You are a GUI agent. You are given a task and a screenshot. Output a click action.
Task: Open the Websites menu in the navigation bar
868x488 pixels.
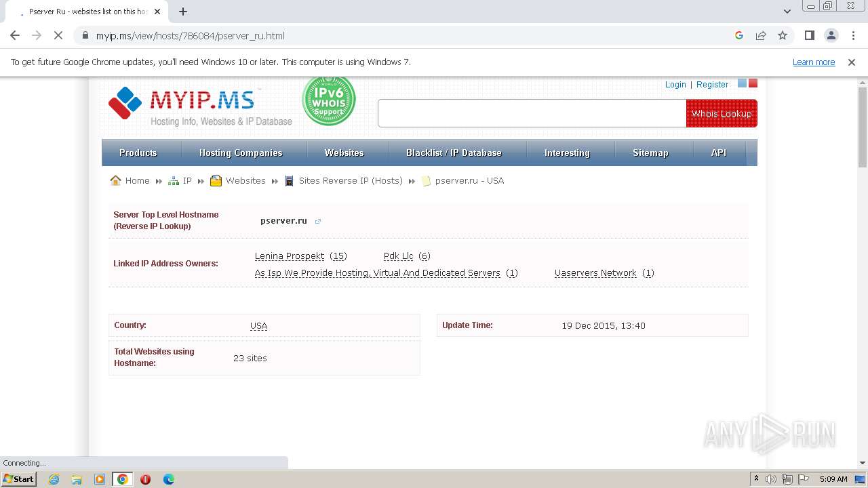tap(344, 152)
